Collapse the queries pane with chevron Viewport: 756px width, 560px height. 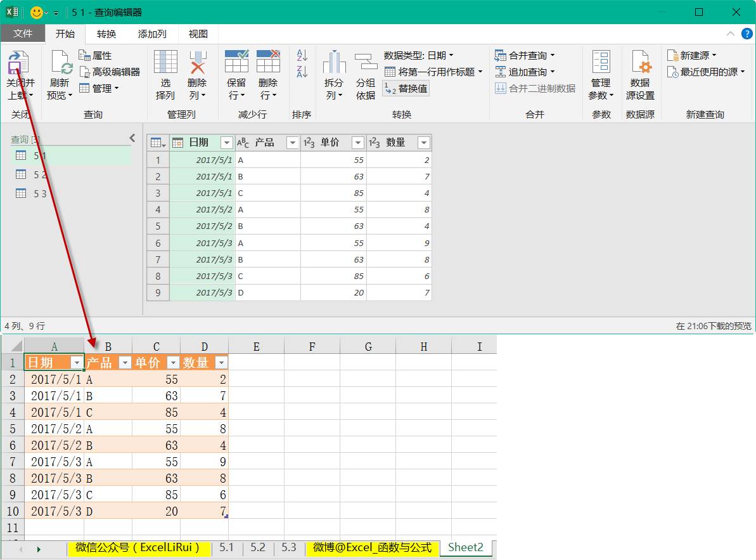point(132,138)
